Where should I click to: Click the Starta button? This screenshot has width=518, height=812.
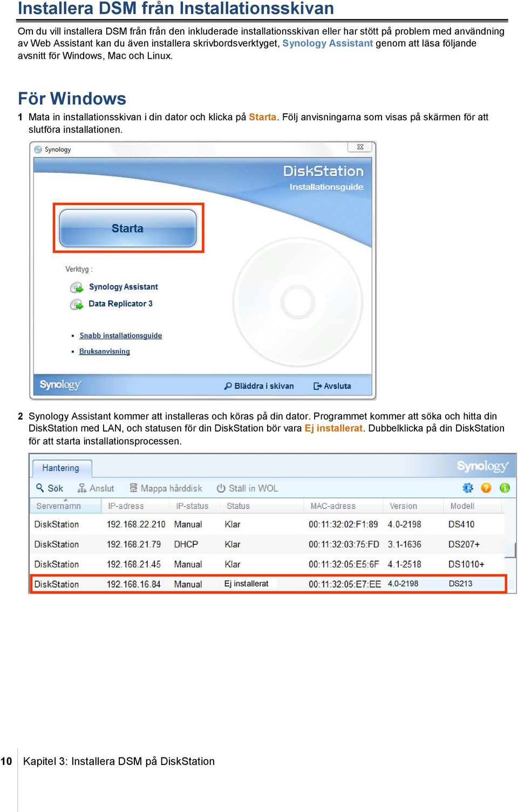pos(128,228)
